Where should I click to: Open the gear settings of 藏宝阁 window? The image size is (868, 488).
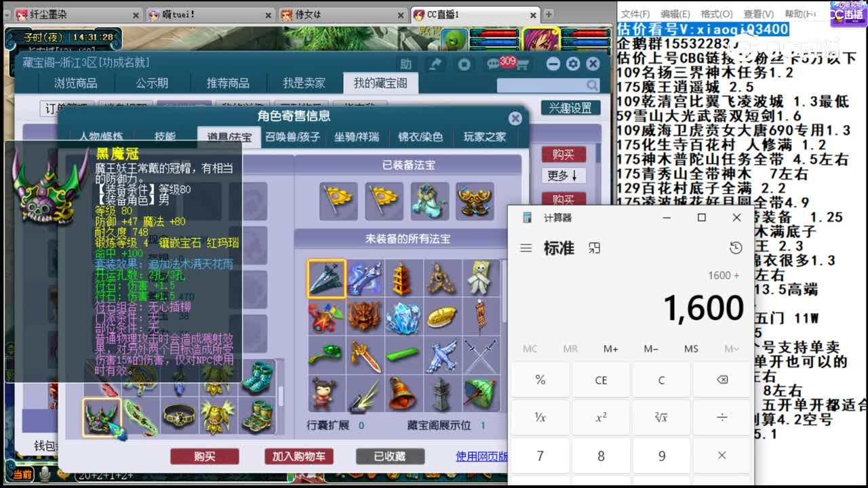[573, 64]
